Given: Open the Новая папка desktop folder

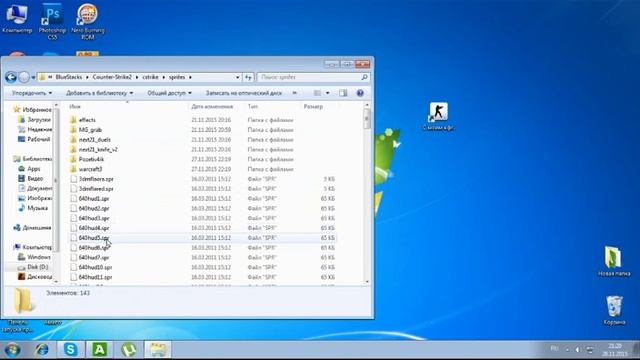Looking at the screenshot, I should [613, 261].
